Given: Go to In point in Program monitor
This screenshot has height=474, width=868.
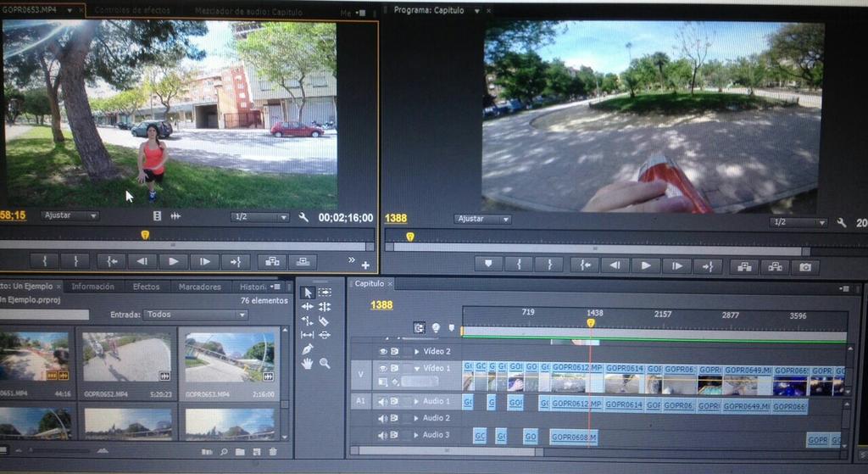Looking at the screenshot, I should click(x=585, y=265).
